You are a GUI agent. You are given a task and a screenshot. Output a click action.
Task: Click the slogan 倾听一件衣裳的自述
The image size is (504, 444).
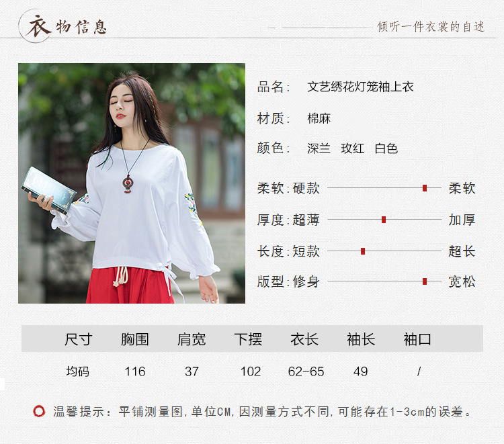(x=431, y=27)
